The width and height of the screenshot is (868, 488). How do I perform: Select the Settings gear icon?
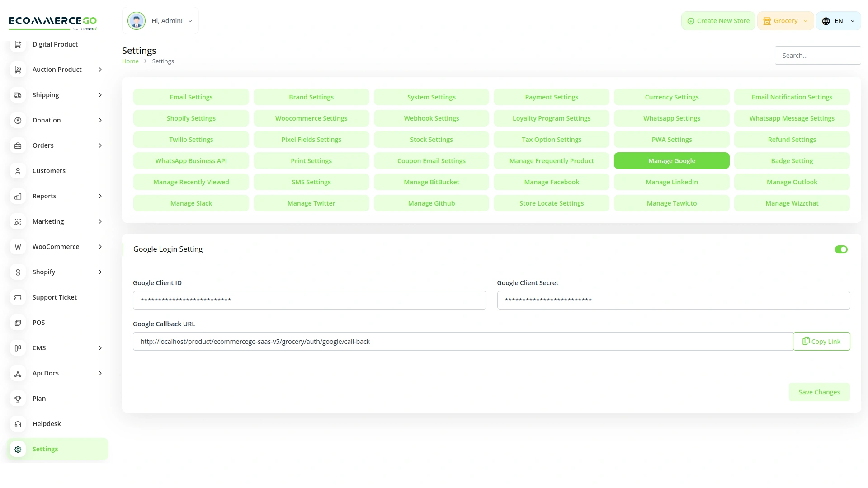18,449
